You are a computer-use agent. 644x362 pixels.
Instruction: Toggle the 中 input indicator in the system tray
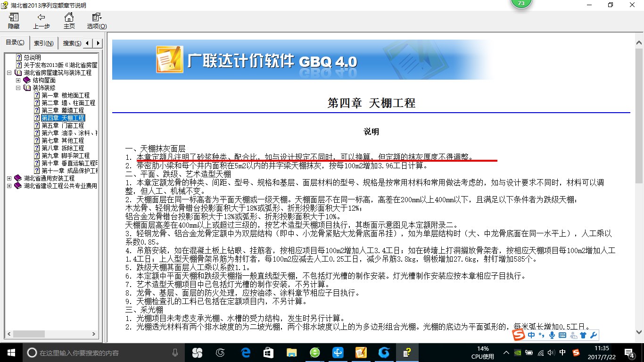point(562,353)
